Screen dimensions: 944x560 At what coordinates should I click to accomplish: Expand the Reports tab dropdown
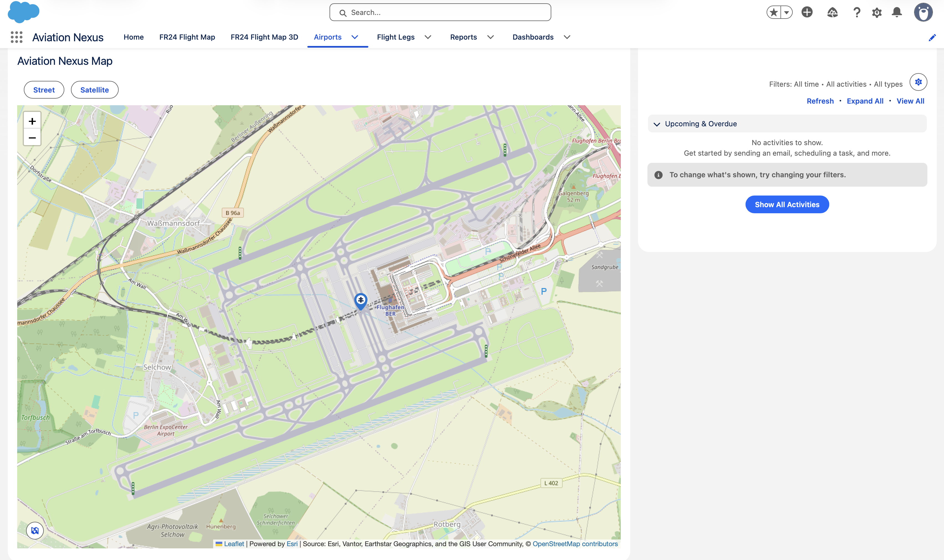491,37
